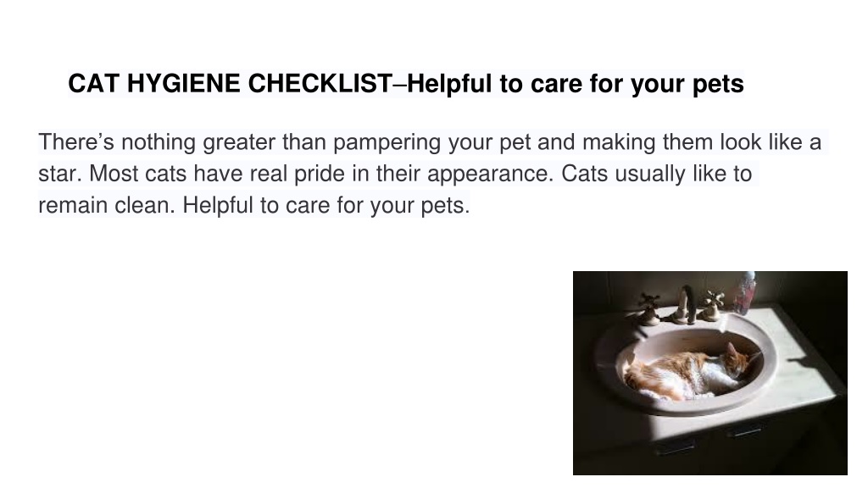Click the word "HYGIENE" in the heading

tap(184, 84)
